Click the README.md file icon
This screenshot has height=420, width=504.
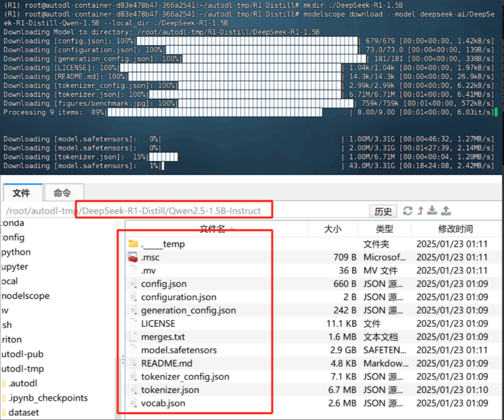point(133,363)
